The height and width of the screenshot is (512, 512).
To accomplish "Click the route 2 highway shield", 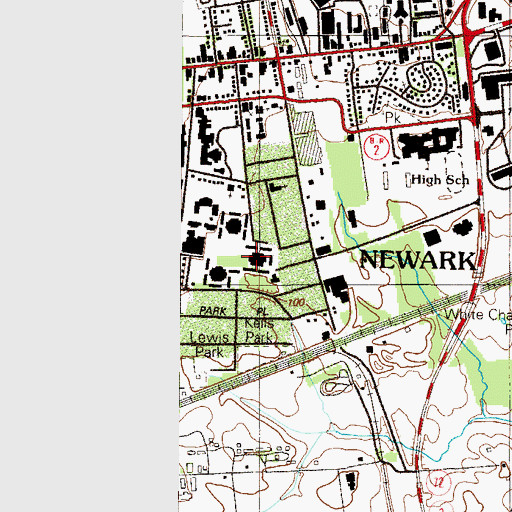I will [376, 147].
